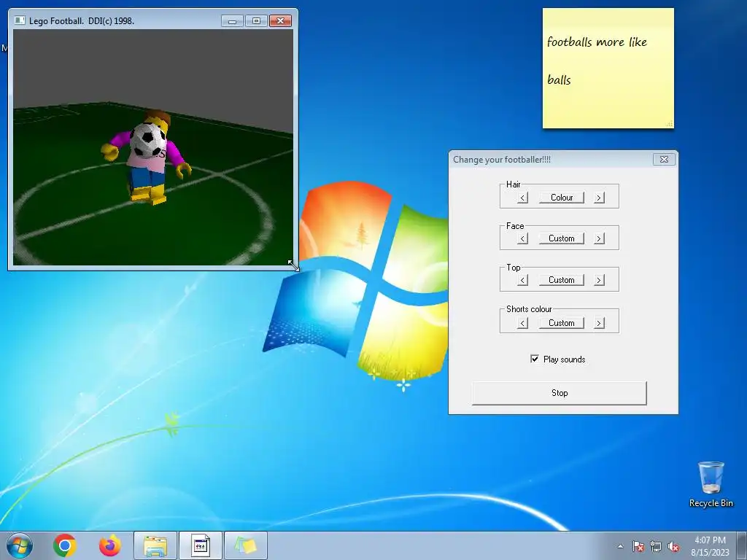
Task: Maximize the Lego Football window
Action: pyautogui.click(x=256, y=21)
